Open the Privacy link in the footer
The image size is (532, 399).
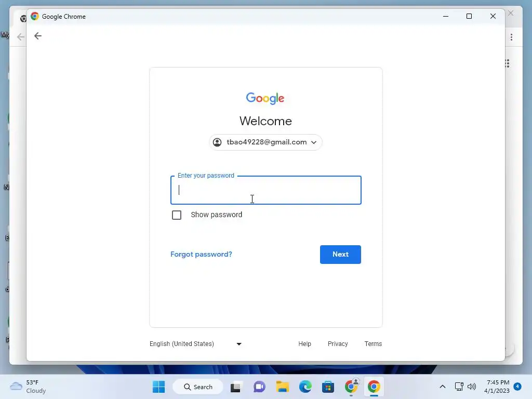click(x=338, y=344)
